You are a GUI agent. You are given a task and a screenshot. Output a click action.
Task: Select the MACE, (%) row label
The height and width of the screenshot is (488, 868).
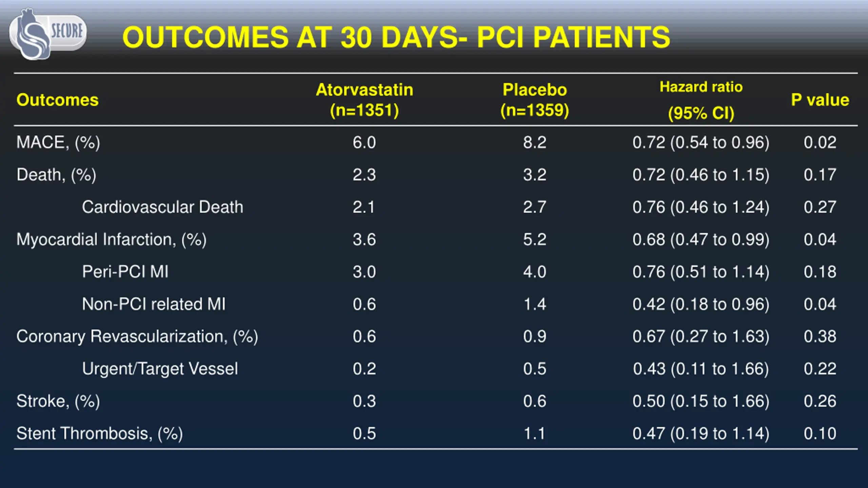[58, 142]
